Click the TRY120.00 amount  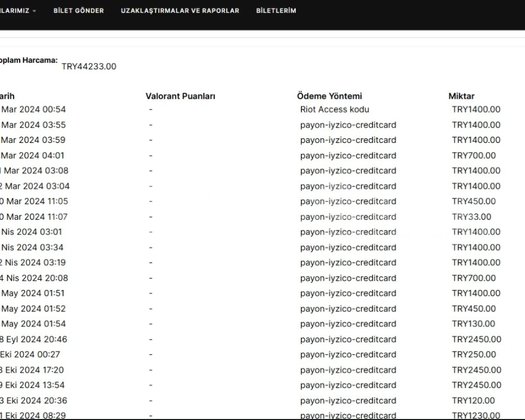[473, 401]
